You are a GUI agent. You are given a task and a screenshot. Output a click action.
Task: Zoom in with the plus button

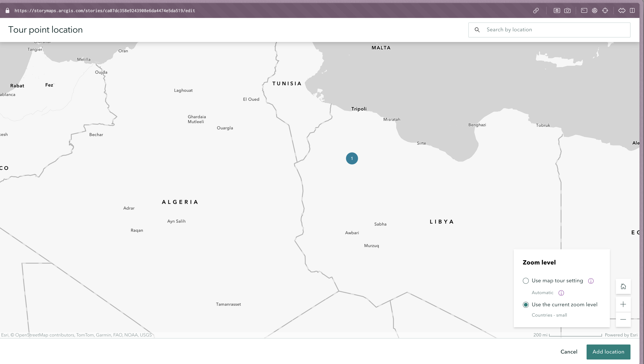pyautogui.click(x=623, y=304)
